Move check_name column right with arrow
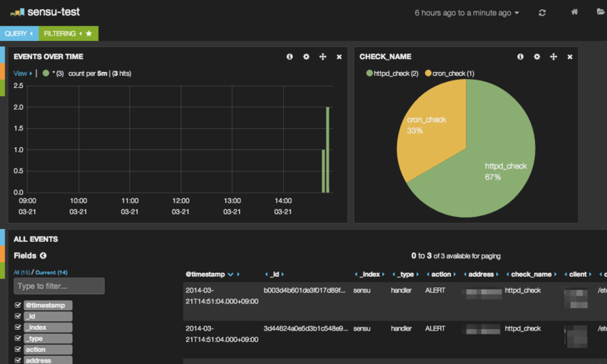Screen dimensions: 607x364 (555, 275)
